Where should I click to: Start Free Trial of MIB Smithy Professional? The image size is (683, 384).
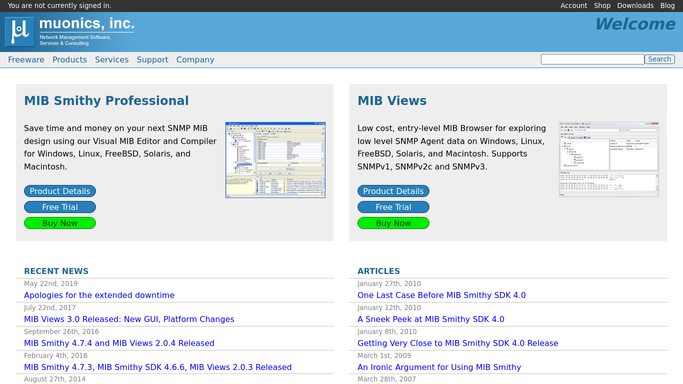[60, 207]
